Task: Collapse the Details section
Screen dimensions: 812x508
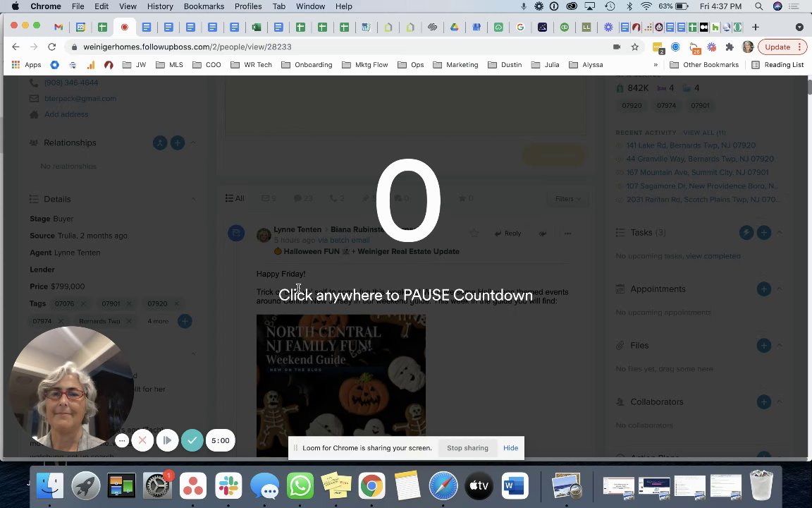Action: (x=193, y=199)
